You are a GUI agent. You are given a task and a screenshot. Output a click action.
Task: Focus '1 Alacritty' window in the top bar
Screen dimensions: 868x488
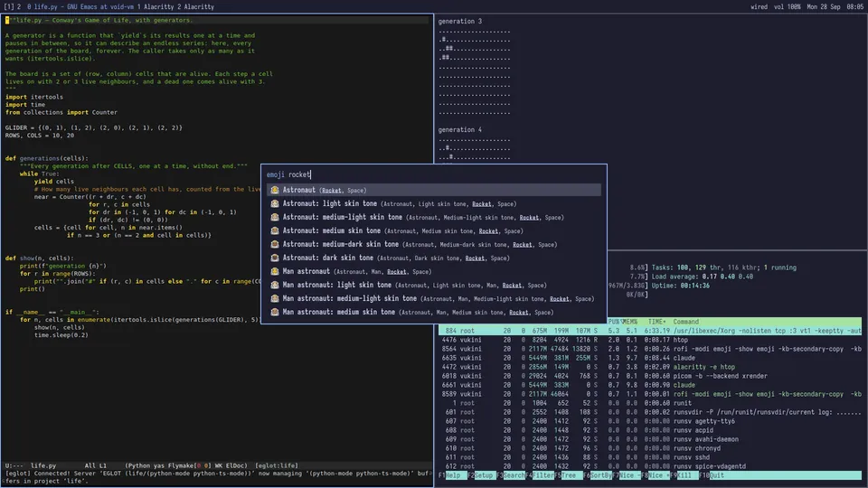click(x=155, y=6)
